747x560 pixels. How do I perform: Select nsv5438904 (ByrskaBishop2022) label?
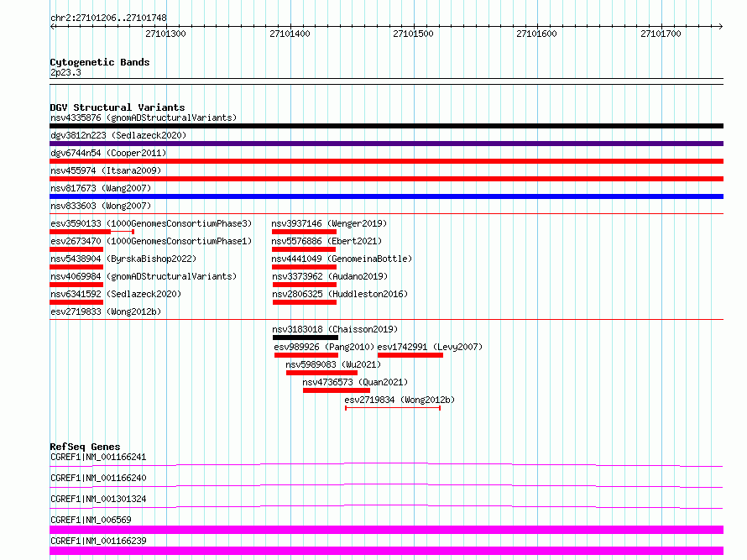point(123,259)
